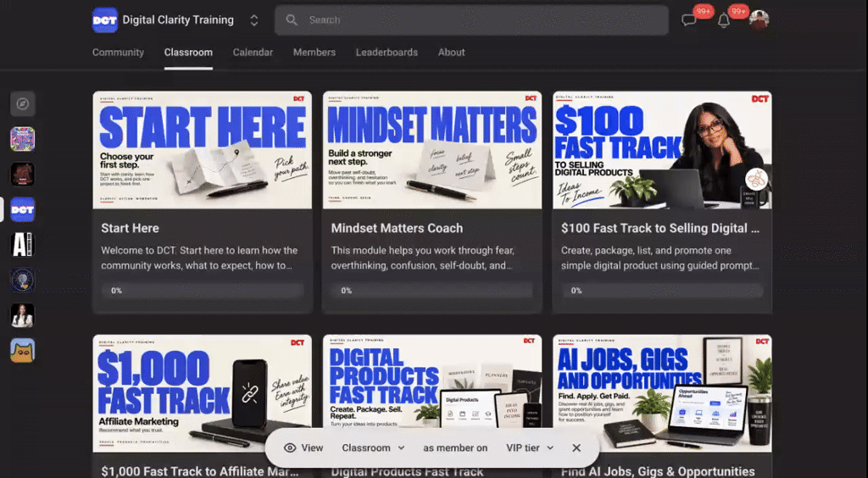Open the VIP tier dropdown

point(530,447)
